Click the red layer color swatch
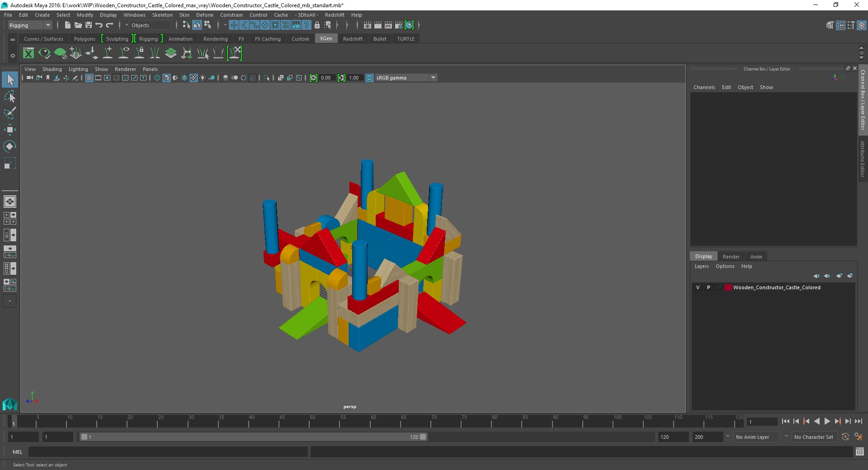This screenshot has width=868, height=470. click(x=728, y=287)
